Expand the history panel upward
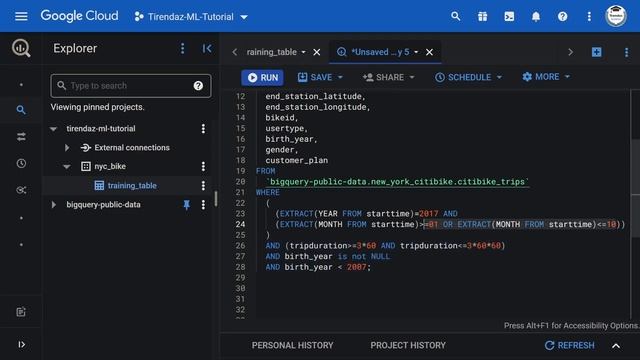 616,346
